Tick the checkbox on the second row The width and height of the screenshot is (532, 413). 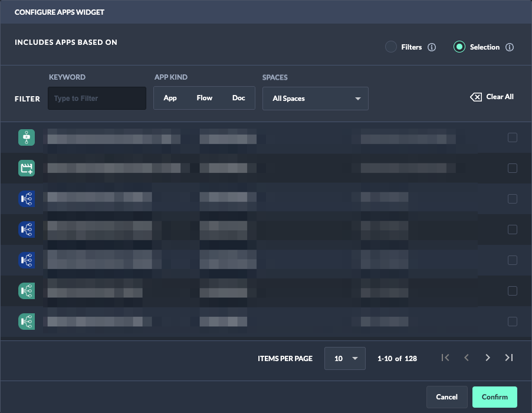click(x=513, y=168)
